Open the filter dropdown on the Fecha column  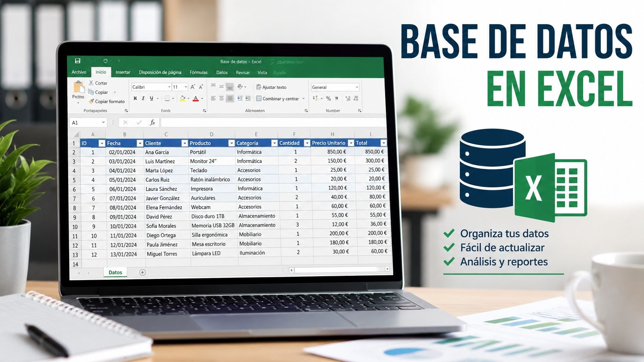[140, 143]
